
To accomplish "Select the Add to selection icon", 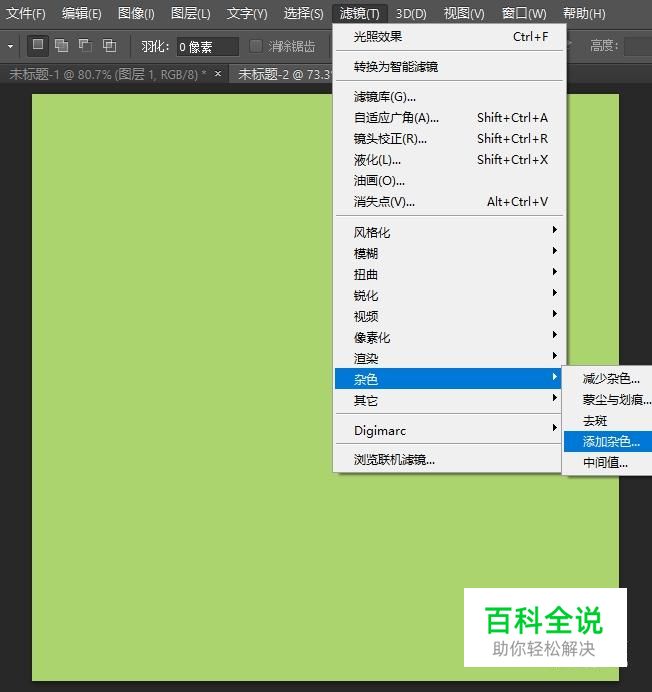I will point(61,46).
